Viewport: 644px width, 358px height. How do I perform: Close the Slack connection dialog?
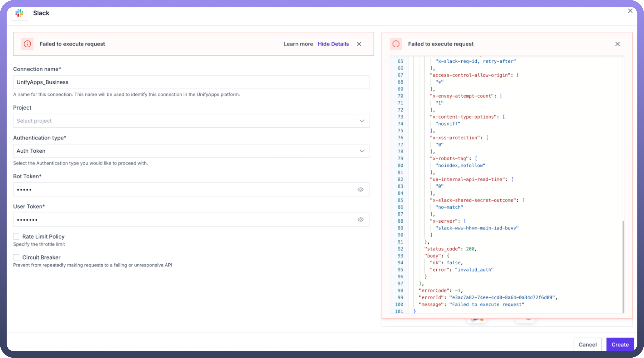point(630,11)
